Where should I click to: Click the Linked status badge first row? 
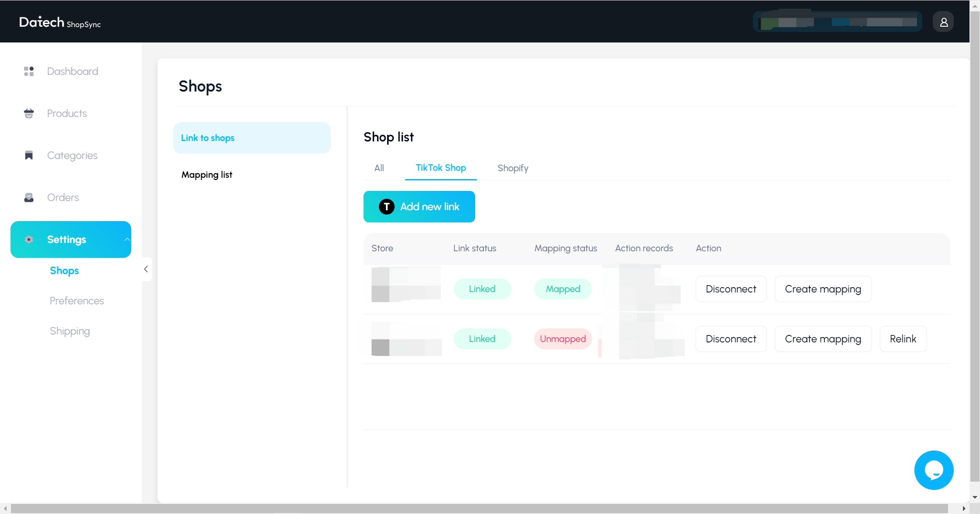482,289
